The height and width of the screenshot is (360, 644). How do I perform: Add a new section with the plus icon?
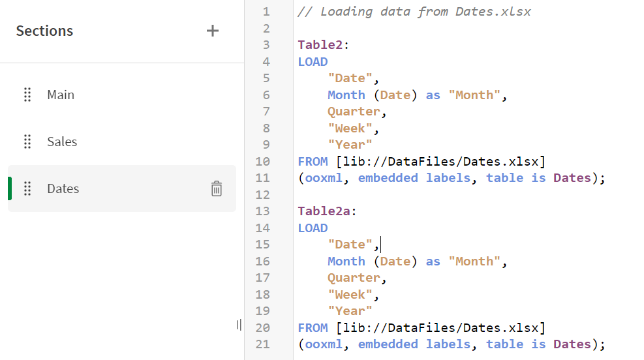tap(212, 31)
